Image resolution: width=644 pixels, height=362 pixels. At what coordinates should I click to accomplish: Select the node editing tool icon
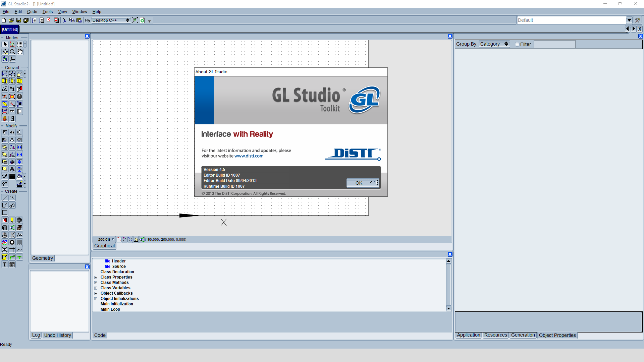pyautogui.click(x=12, y=44)
